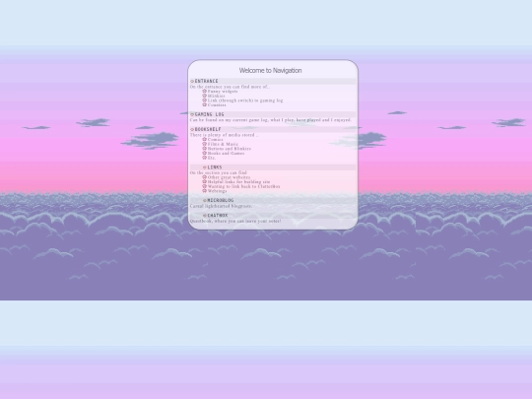Image resolution: width=532 pixels, height=399 pixels.
Task: Click the icon beside BOOKSHELF heading
Action: tap(192, 129)
